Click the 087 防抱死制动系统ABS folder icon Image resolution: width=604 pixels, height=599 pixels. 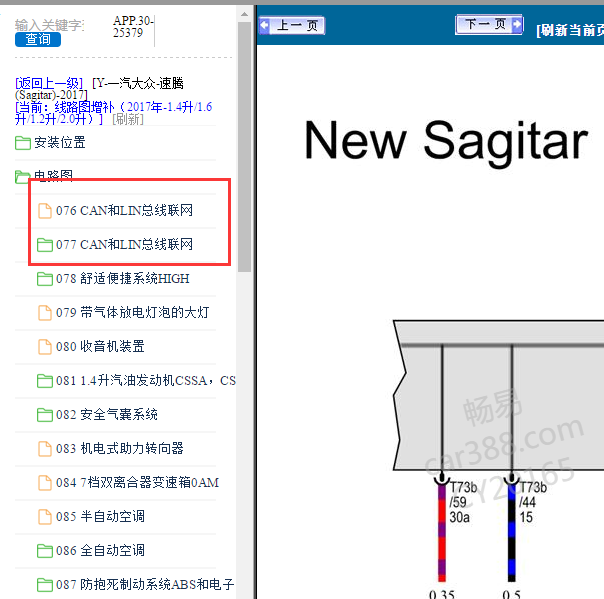[45, 585]
